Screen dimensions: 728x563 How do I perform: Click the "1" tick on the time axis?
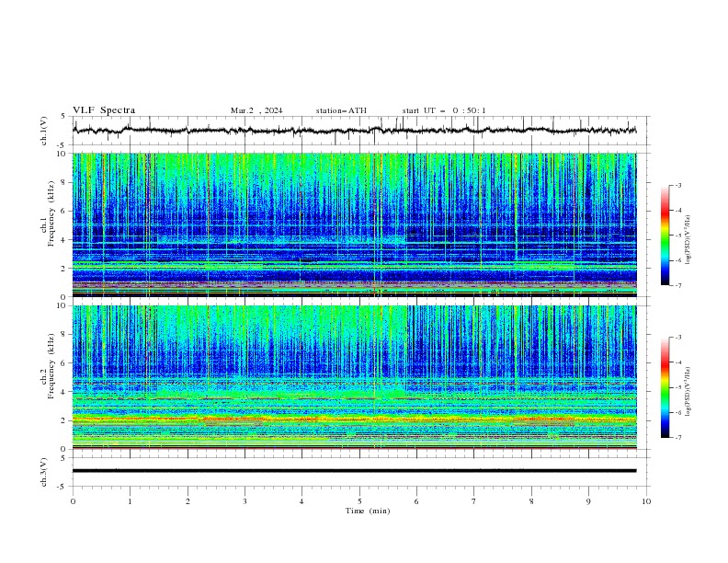click(130, 501)
